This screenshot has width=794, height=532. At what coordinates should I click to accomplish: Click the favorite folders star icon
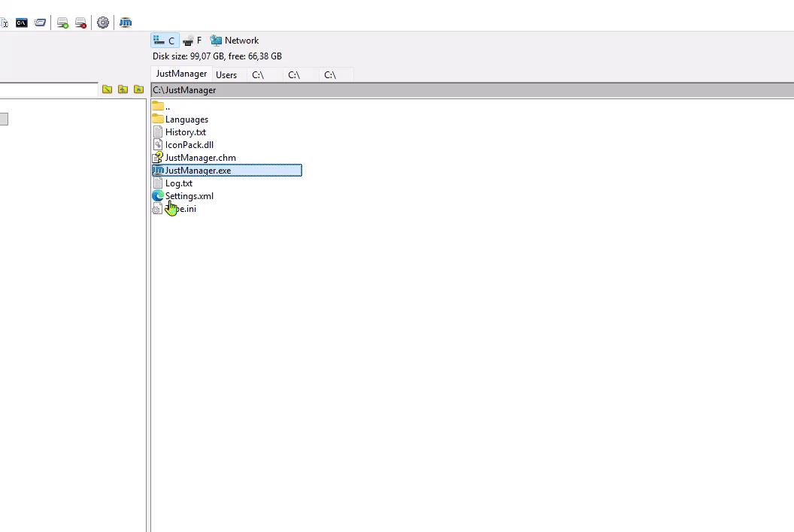(139, 89)
